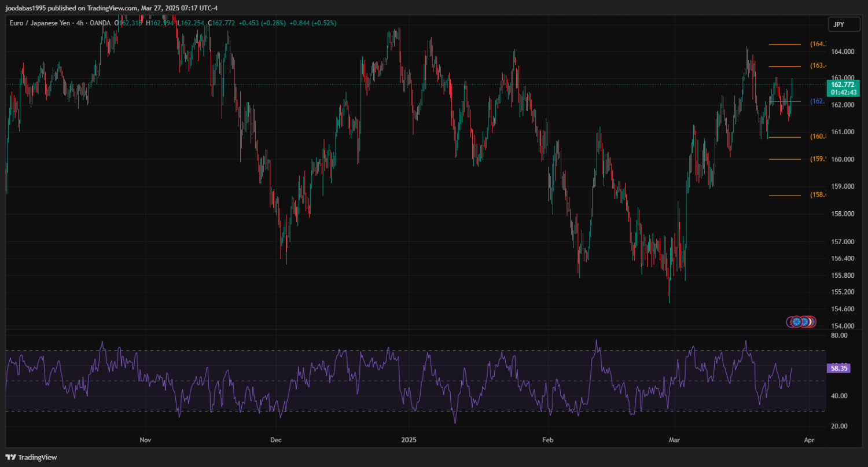Select the orange 160.8 level line
The image size is (868, 467).
(x=785, y=137)
